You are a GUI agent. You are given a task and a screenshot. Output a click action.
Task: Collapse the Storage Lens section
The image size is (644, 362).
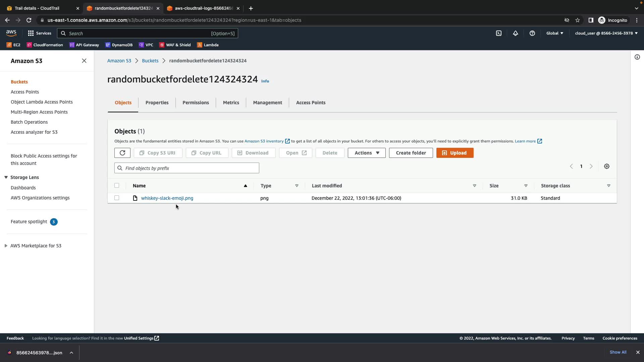[x=6, y=177]
